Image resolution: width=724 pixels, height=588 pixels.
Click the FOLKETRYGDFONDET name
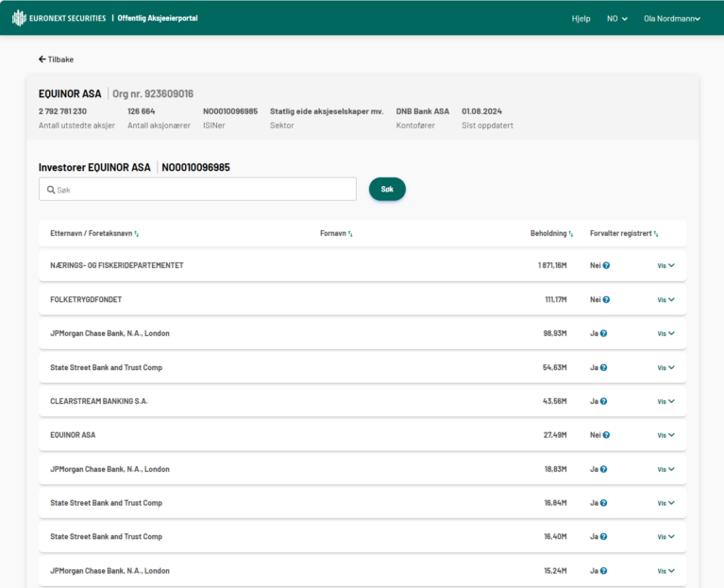pos(86,299)
